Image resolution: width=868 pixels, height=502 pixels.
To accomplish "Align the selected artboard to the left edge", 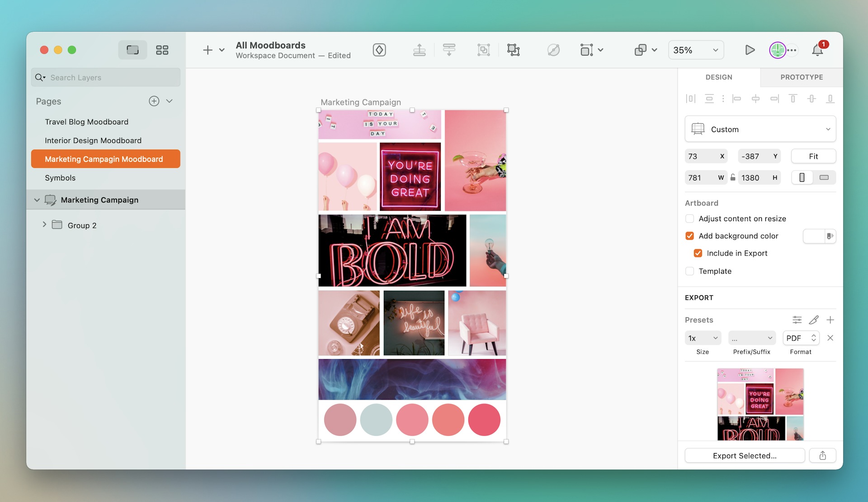I will 737,98.
